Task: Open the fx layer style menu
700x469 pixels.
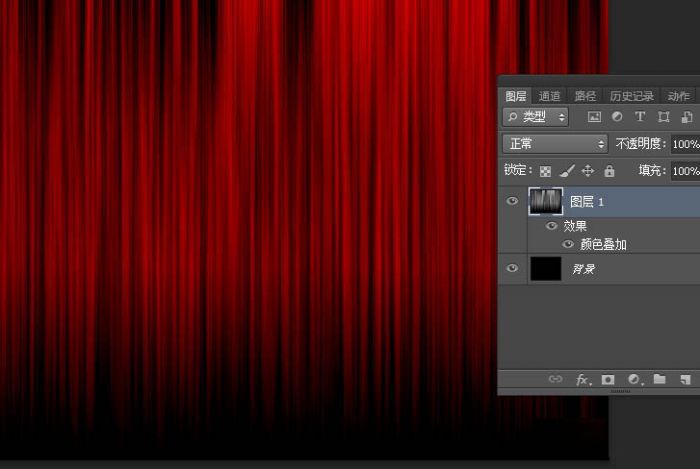Action: (583, 380)
